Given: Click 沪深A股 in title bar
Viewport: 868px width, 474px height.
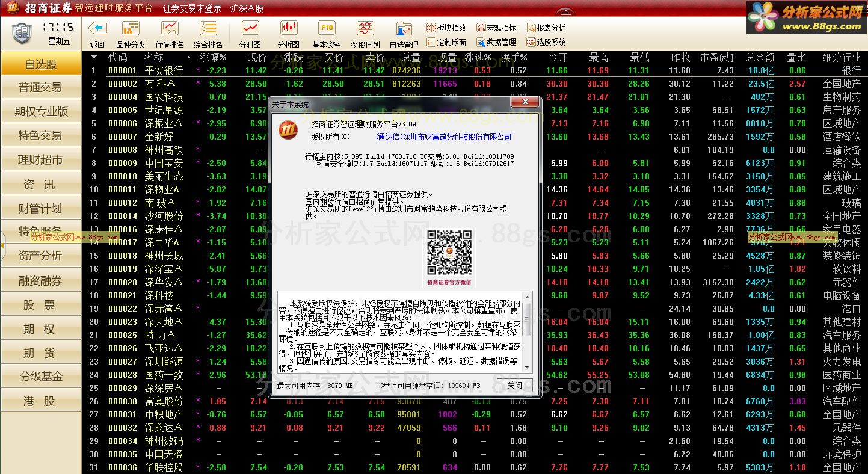Looking at the screenshot, I should (247, 8).
